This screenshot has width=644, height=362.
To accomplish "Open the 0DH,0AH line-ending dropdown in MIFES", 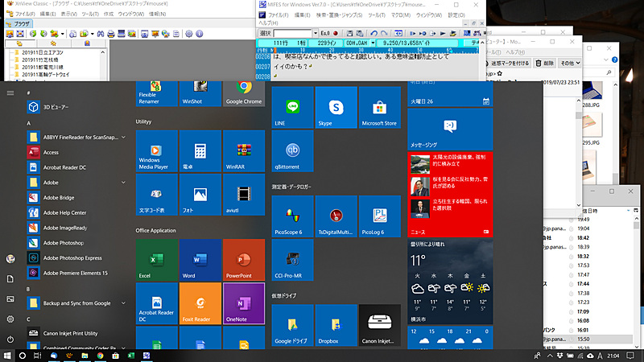I will click(x=373, y=43).
